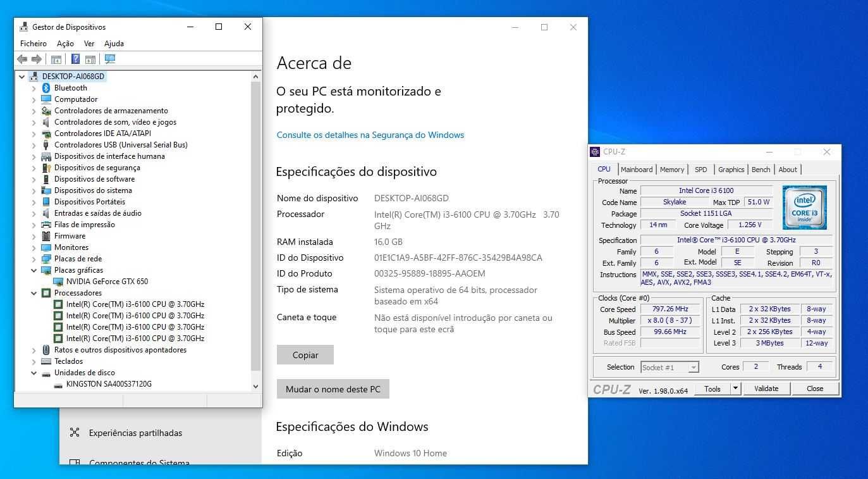868x479 pixels.
Task: Open the Ver menu
Action: (89, 44)
